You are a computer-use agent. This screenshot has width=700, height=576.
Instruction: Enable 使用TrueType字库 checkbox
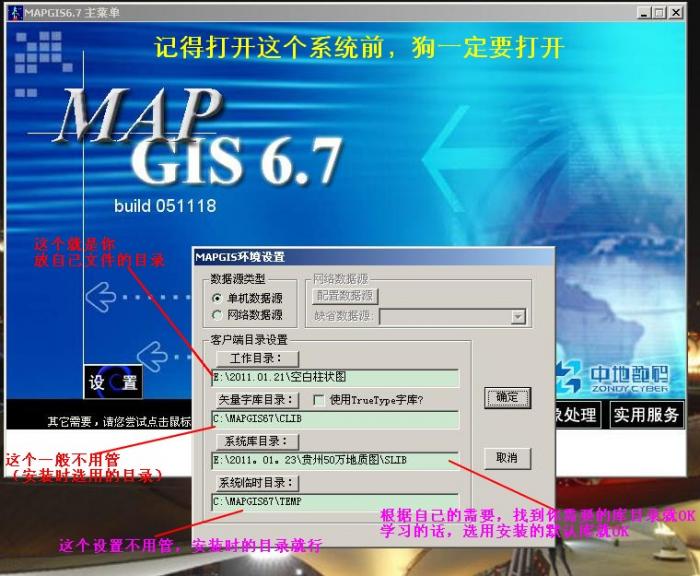click(x=319, y=400)
